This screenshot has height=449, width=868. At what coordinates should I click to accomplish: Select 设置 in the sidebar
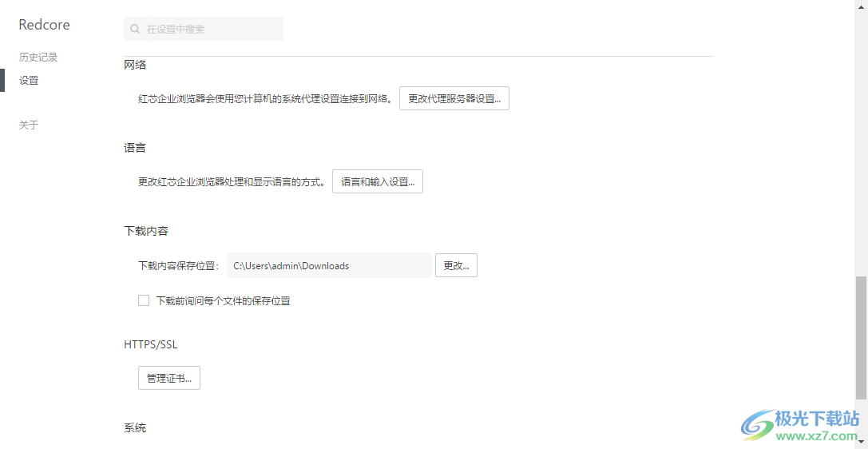(x=29, y=80)
